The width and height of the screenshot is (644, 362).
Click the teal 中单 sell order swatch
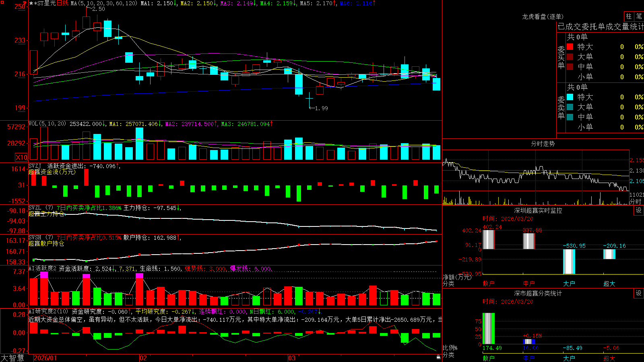(x=570, y=117)
